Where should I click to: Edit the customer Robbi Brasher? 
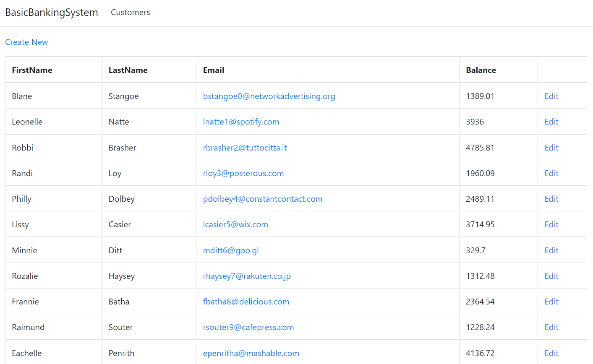(551, 147)
